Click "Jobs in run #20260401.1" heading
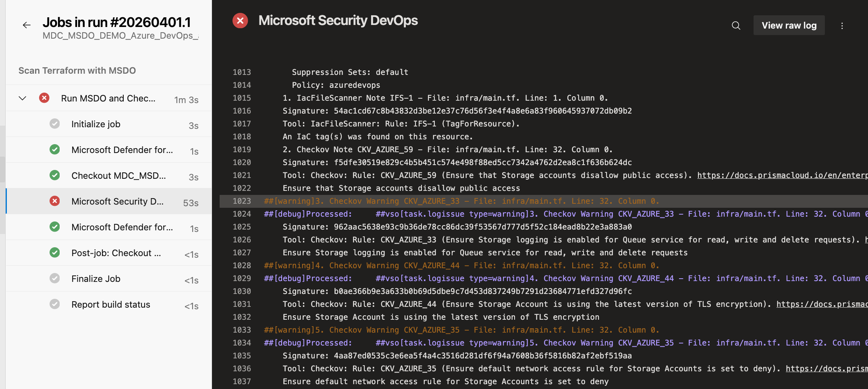 click(117, 22)
